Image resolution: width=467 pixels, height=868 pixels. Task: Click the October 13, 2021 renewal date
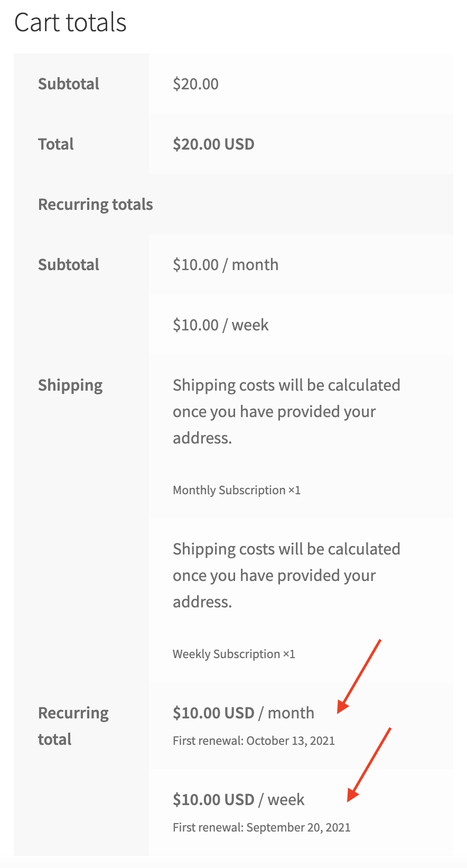290,741
